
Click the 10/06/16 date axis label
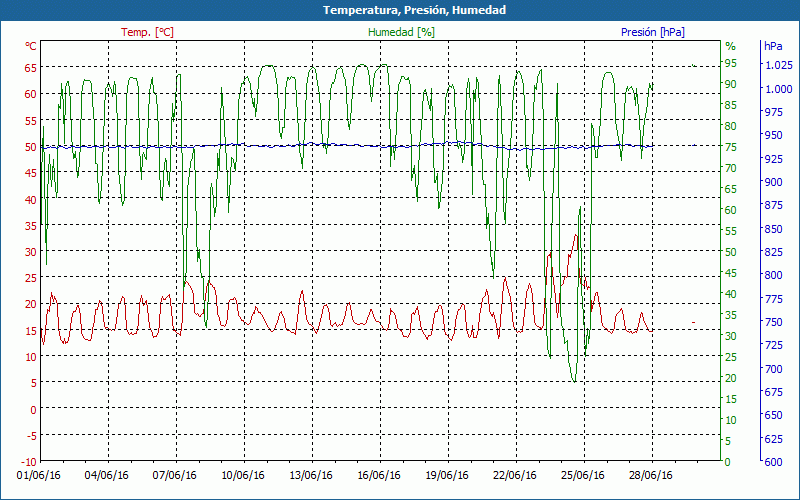(243, 476)
